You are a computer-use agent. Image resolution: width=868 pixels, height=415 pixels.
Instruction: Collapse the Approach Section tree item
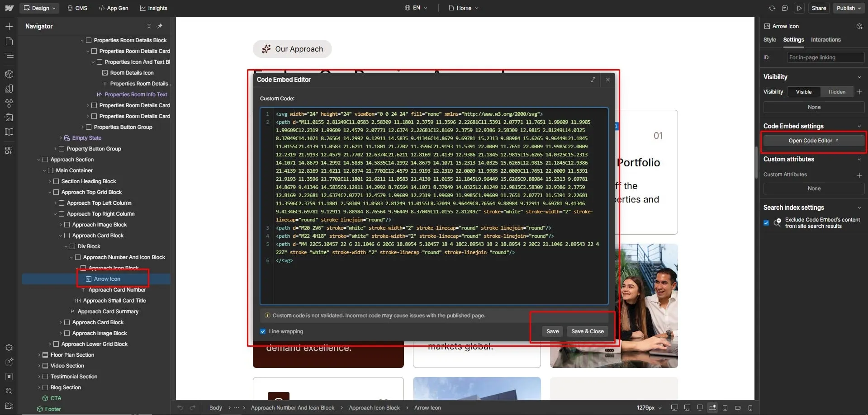coord(39,160)
